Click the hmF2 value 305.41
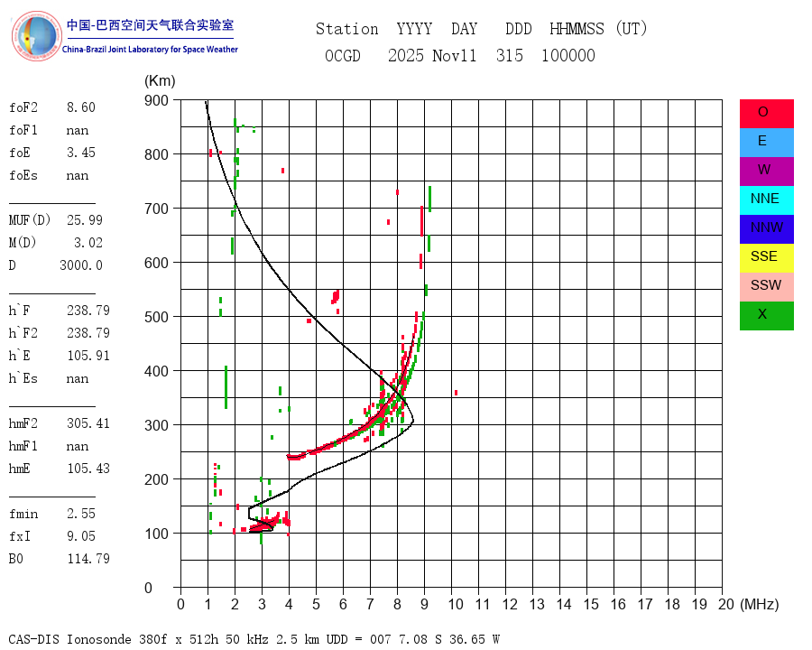Viewport: 812px width, 650px height. pos(88,423)
